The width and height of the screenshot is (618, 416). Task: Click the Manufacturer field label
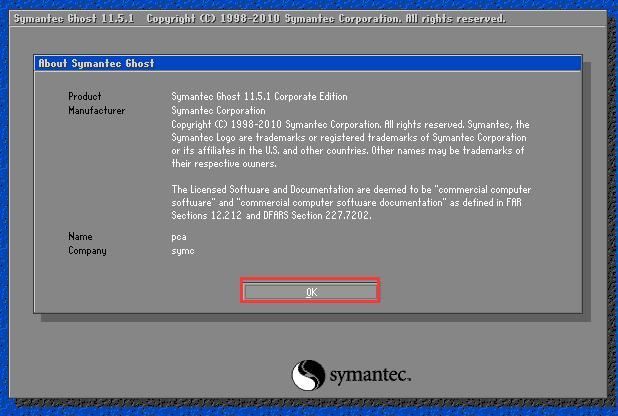pos(96,110)
